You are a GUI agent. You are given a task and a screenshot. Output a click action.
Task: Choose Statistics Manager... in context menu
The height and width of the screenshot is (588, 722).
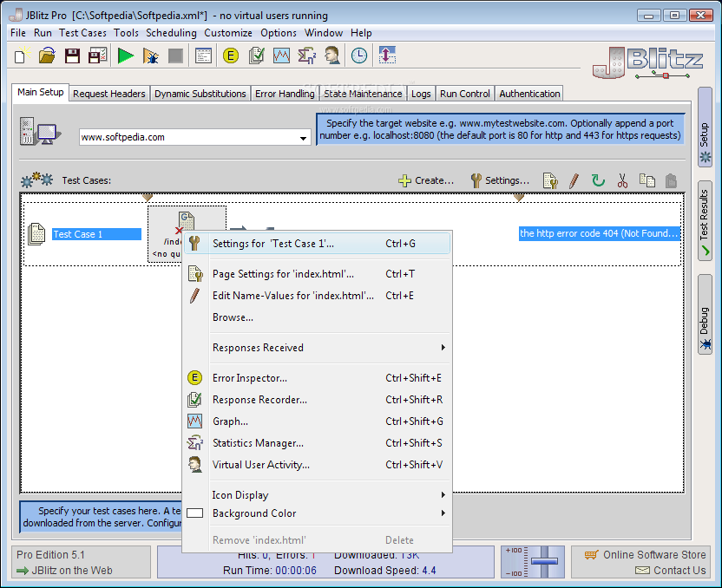pos(316,443)
